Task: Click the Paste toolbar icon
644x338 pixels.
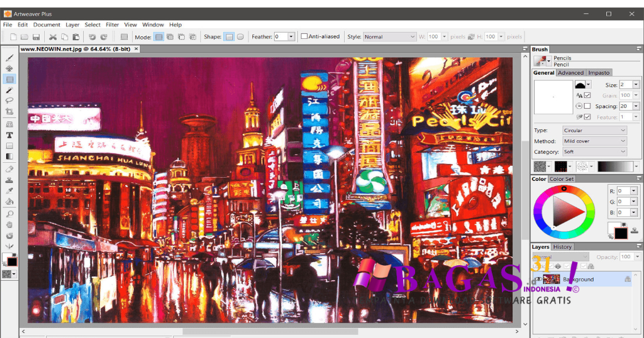Action: coord(76,37)
